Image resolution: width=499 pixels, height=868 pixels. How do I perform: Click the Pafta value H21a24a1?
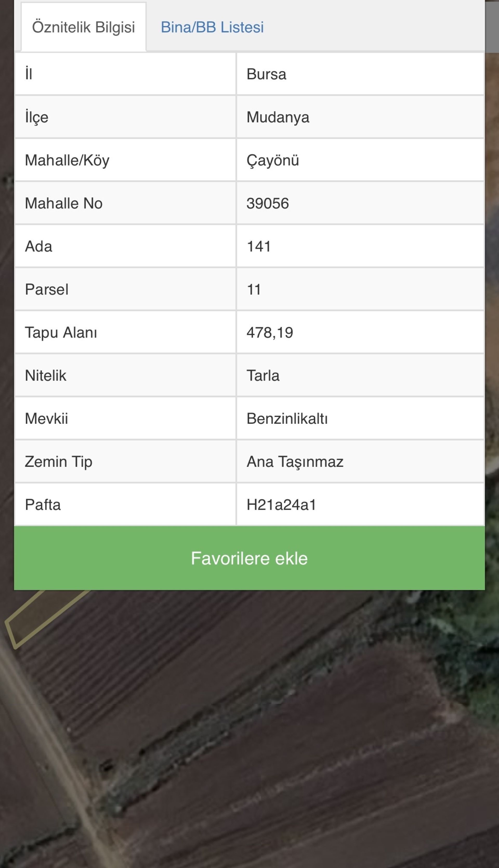coord(281,505)
